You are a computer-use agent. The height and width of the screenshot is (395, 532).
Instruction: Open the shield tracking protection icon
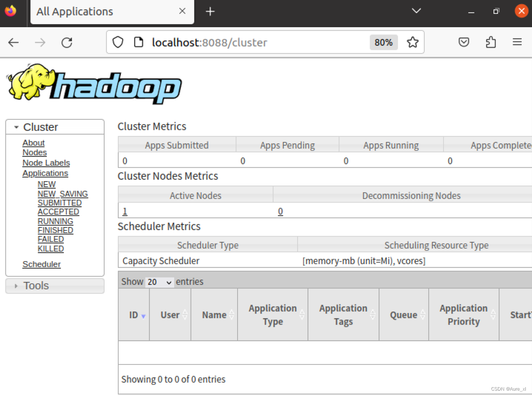pos(118,42)
